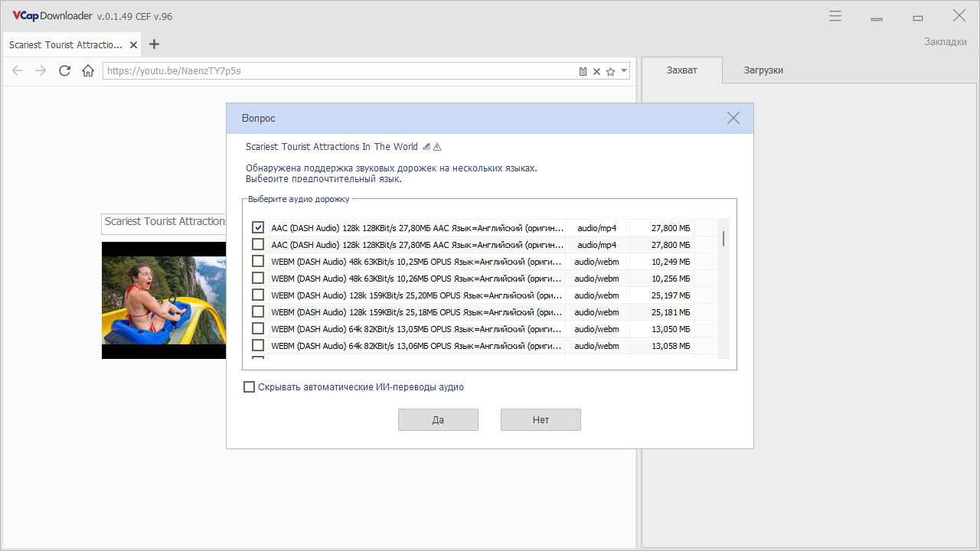Check the second AAC 128k audio/mp4 track
Screen dimensions: 980x551
[258, 245]
